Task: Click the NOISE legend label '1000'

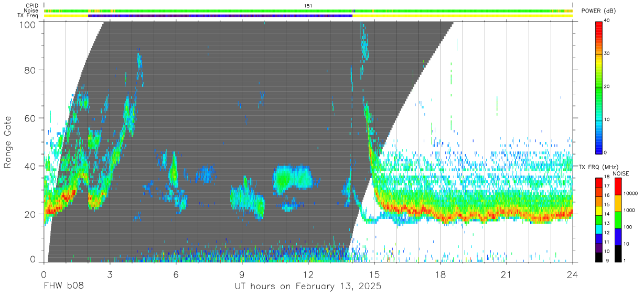Action: [629, 210]
